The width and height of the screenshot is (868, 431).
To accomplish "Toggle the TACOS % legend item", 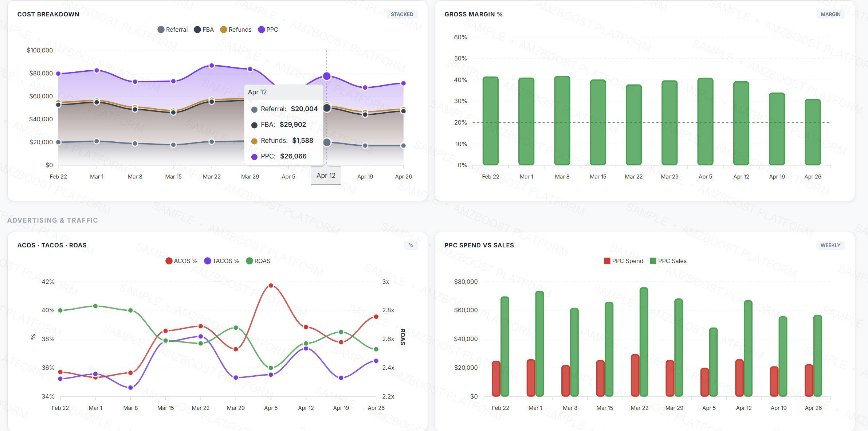I will 221,261.
